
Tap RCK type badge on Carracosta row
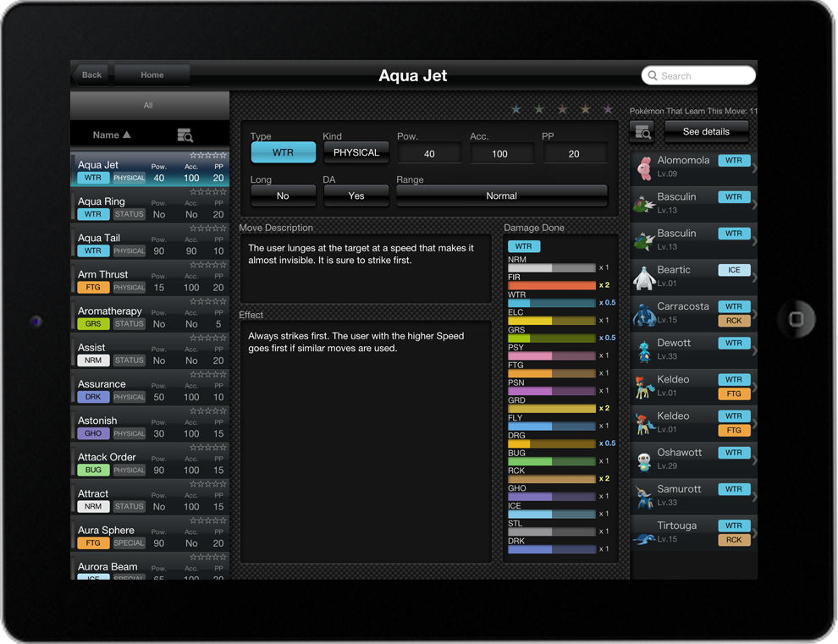[x=734, y=321]
